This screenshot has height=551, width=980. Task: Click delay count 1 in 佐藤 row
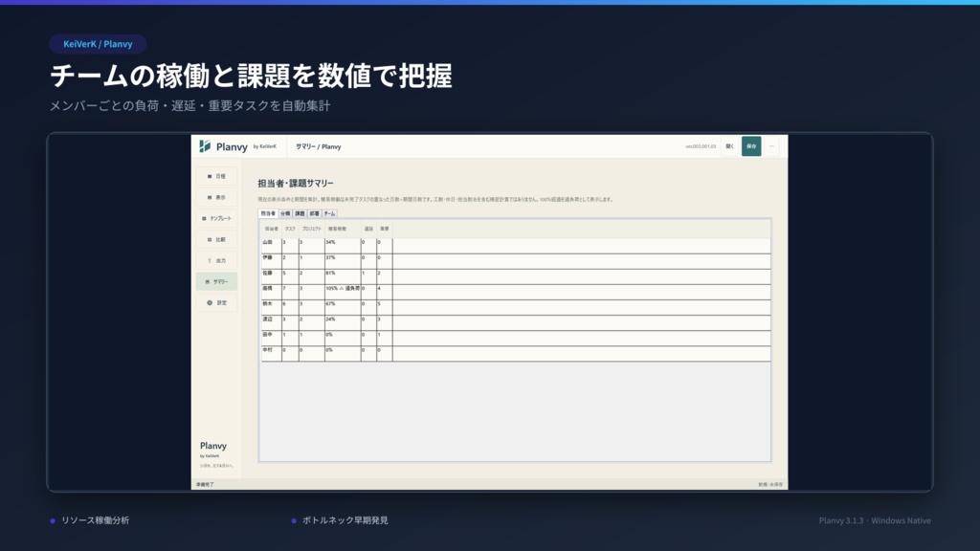pos(368,276)
